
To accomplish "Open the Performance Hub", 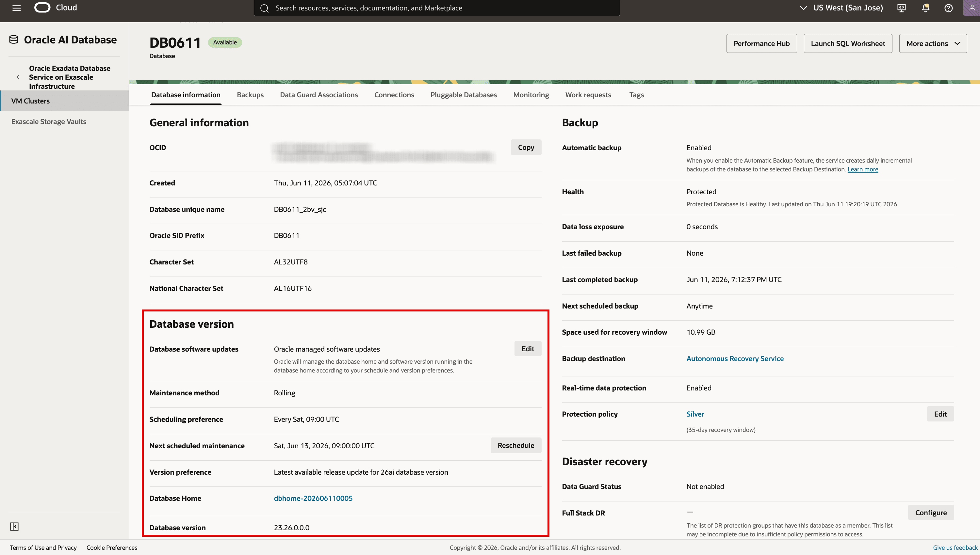I will pos(761,43).
